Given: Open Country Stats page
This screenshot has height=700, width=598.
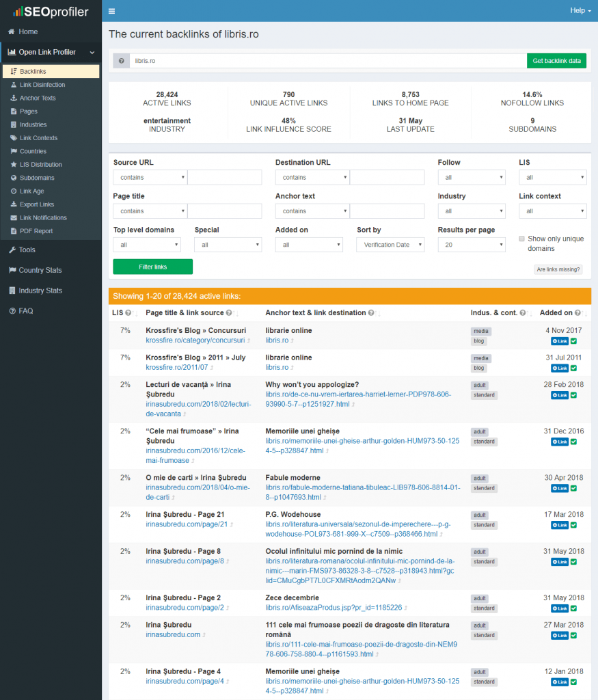Looking at the screenshot, I should tap(40, 270).
